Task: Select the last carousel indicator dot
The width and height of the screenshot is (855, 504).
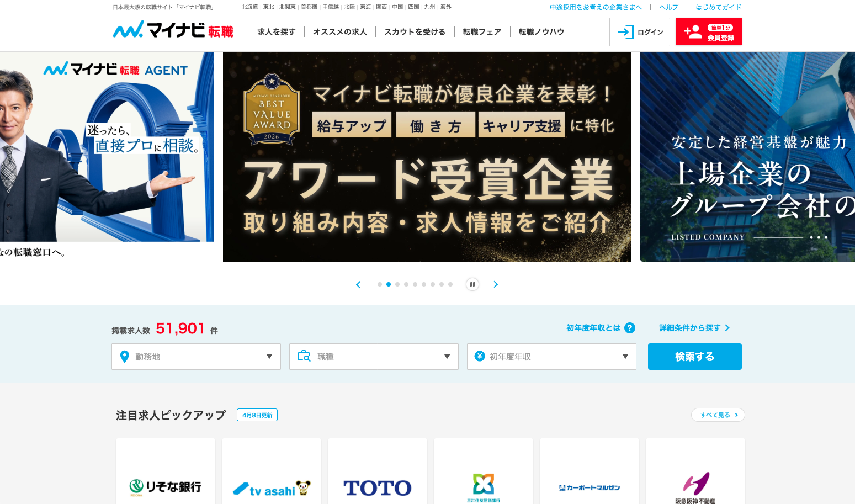Action: (450, 284)
